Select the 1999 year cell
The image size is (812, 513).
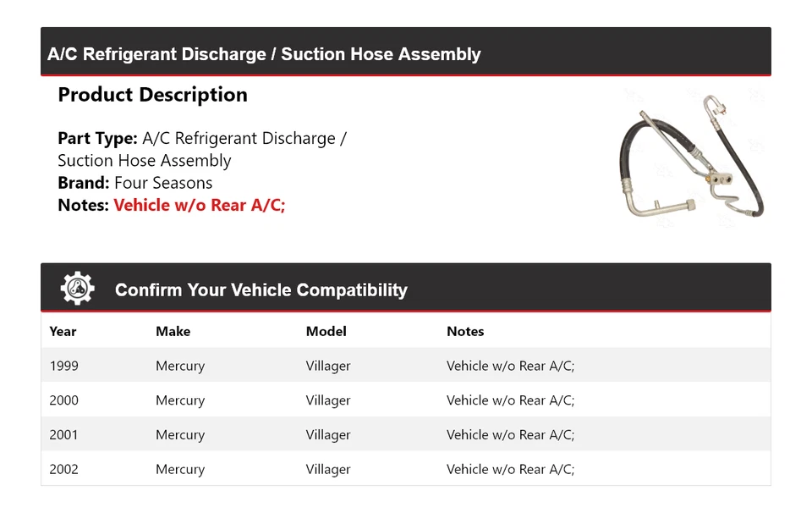63,366
